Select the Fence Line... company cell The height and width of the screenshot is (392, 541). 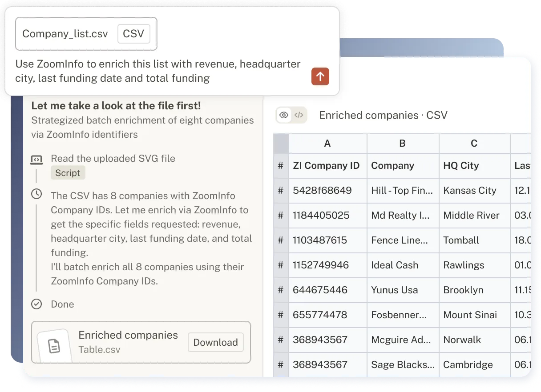(403, 240)
